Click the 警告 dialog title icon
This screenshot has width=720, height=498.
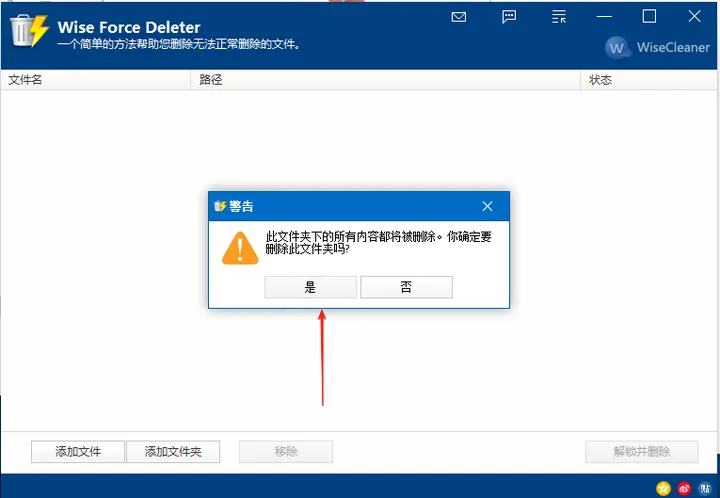pyautogui.click(x=220, y=206)
